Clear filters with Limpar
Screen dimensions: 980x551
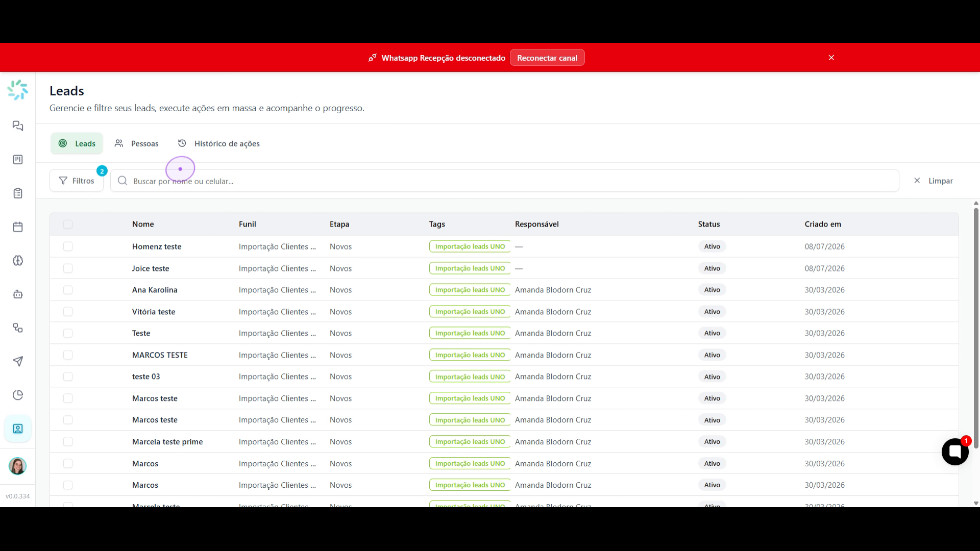pyautogui.click(x=934, y=181)
